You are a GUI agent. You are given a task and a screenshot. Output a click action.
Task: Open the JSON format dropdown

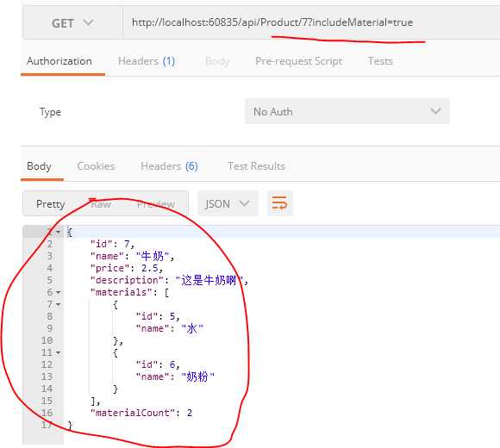[228, 203]
